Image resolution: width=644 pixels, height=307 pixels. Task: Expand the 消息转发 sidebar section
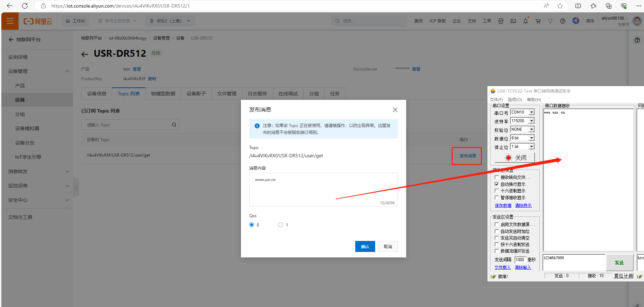click(67, 171)
